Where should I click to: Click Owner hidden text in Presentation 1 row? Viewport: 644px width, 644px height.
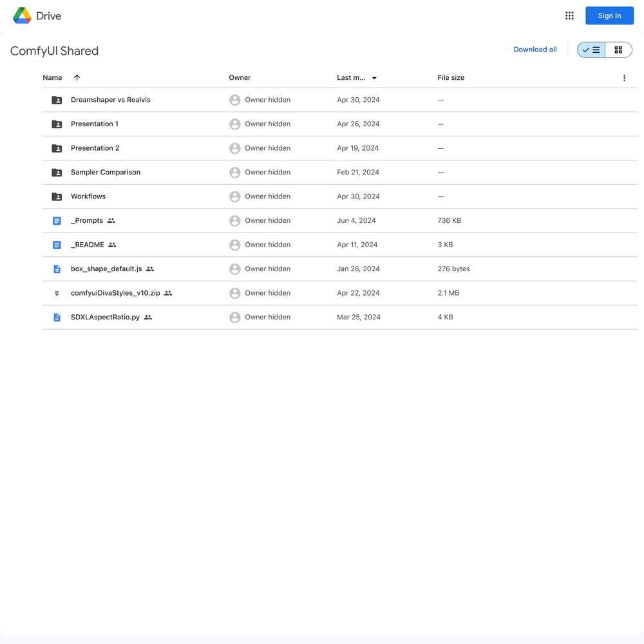(267, 124)
